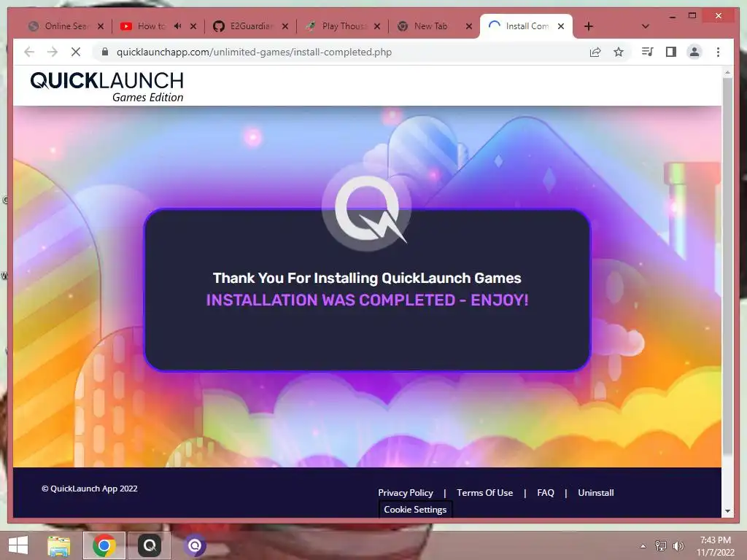This screenshot has height=560, width=747.
Task: Open the purple Q taskbar icon
Action: pyautogui.click(x=195, y=545)
